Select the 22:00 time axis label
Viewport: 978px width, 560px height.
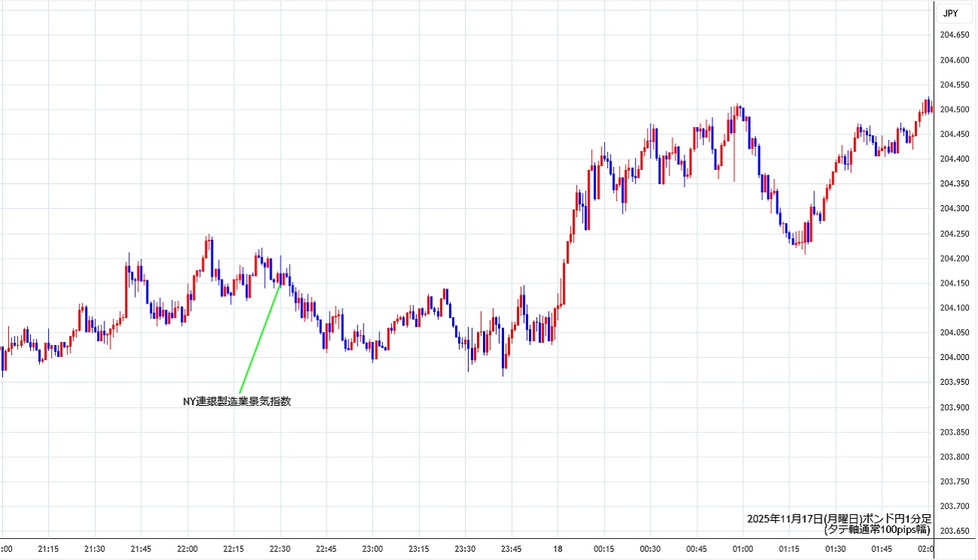pos(187,549)
